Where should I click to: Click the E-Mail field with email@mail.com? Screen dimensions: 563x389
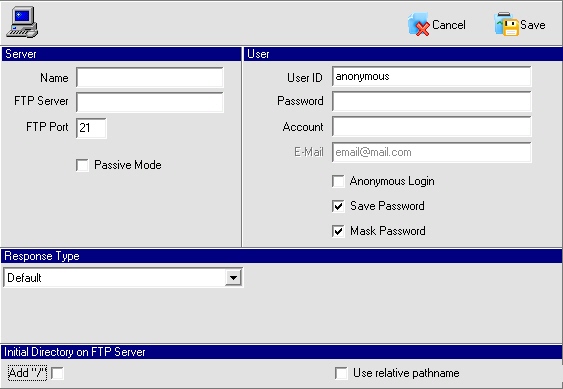pos(432,152)
